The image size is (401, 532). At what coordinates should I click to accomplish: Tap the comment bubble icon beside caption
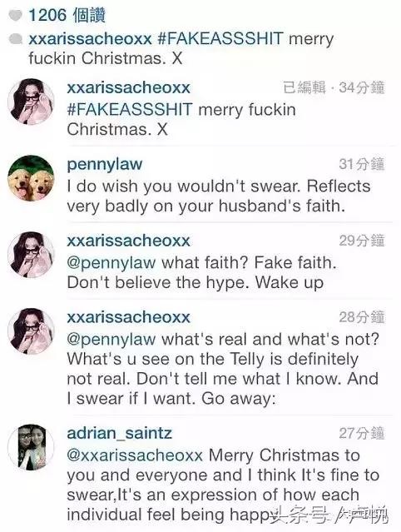(x=16, y=39)
